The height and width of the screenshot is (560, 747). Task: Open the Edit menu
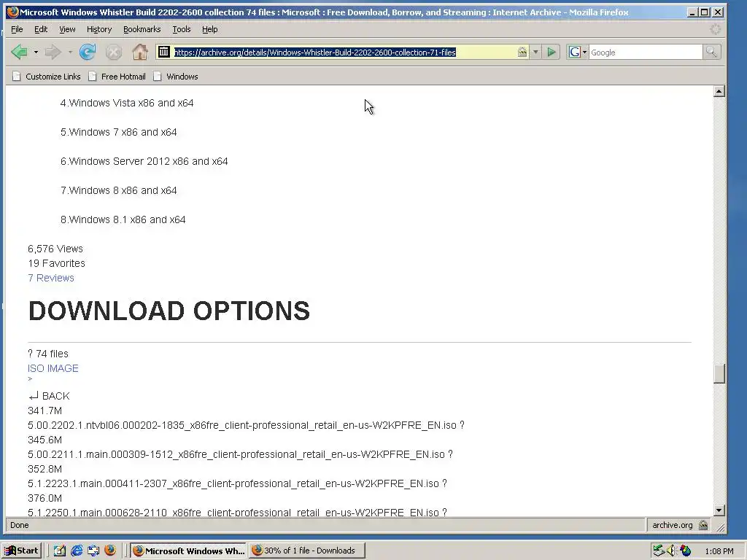(41, 29)
